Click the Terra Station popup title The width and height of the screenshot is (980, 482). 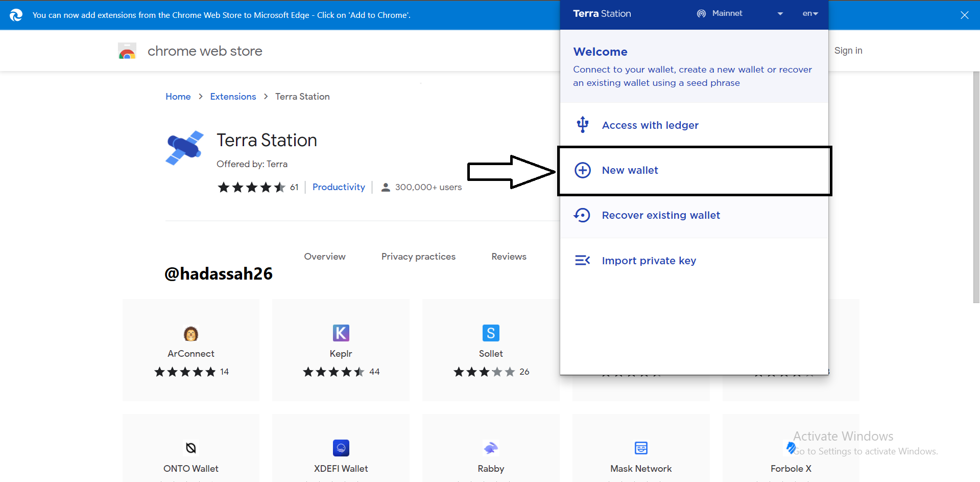coord(602,14)
